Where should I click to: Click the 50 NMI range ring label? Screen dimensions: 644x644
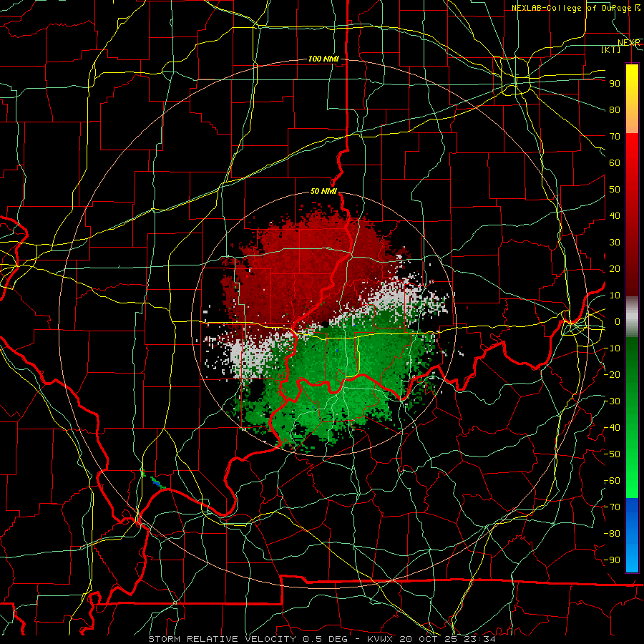[x=323, y=191]
